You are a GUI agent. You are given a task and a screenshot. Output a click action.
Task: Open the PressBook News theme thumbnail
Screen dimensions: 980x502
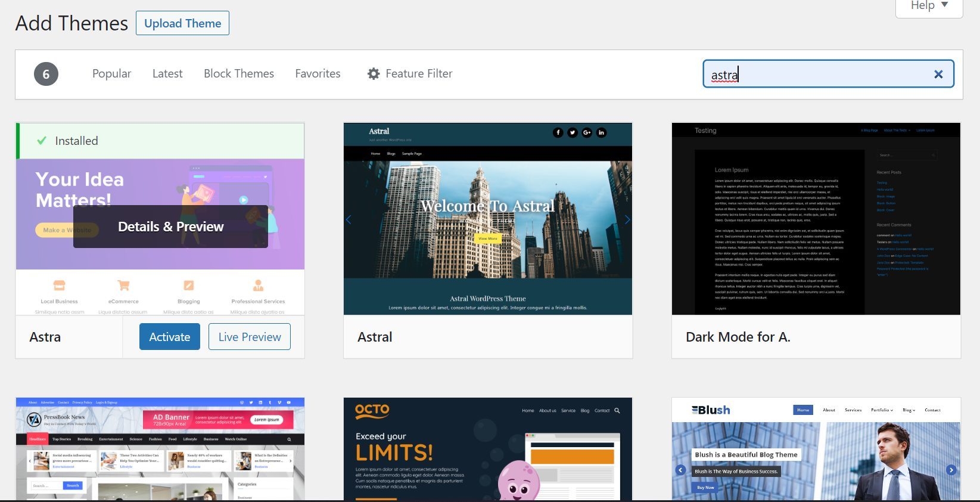(160, 449)
